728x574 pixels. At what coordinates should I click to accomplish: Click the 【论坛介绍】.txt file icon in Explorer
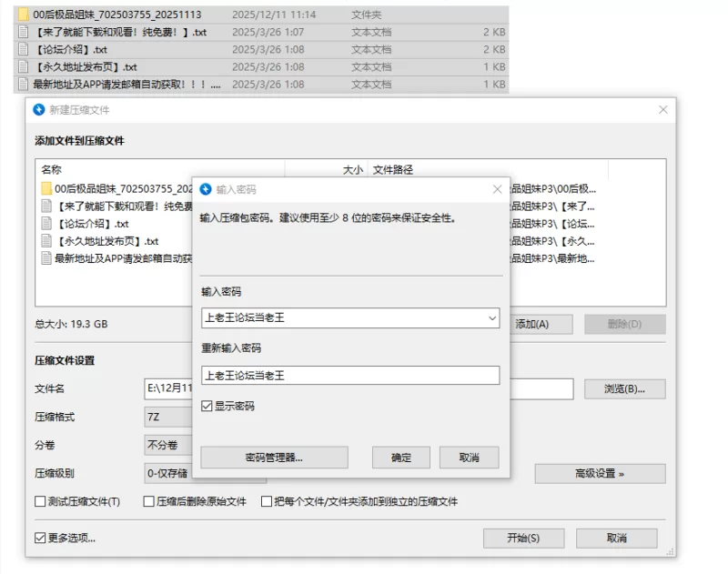point(23,49)
